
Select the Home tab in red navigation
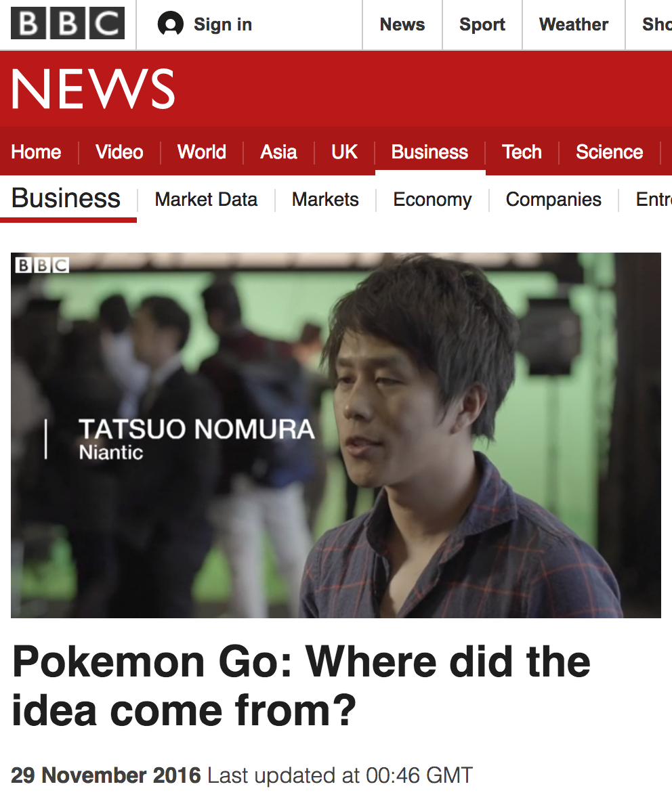point(36,152)
